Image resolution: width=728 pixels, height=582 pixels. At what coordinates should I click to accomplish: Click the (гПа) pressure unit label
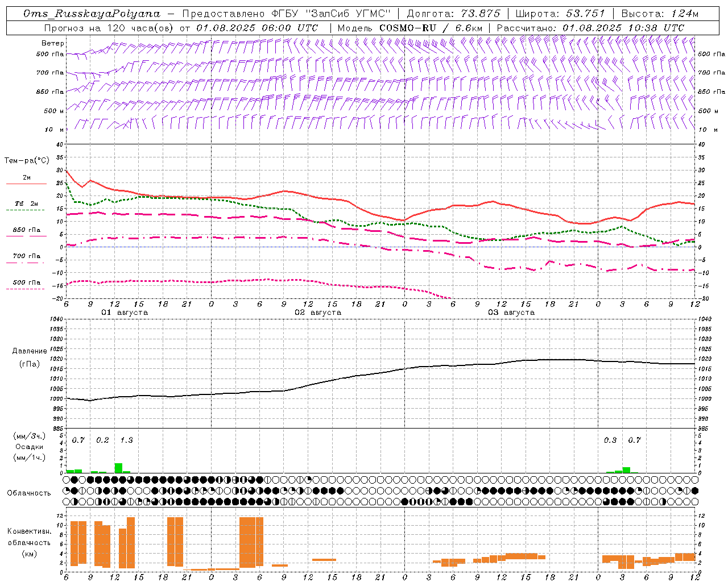pyautogui.click(x=29, y=364)
